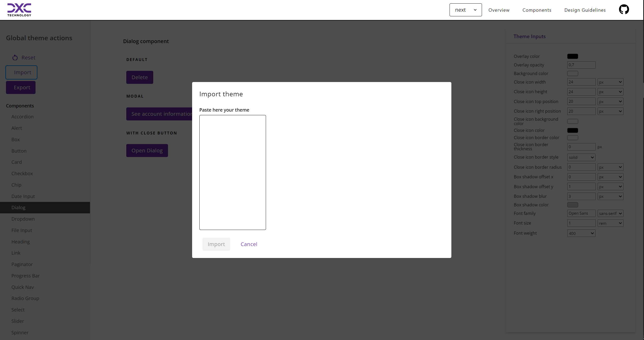
Task: Click the Export theme button
Action: click(20, 87)
